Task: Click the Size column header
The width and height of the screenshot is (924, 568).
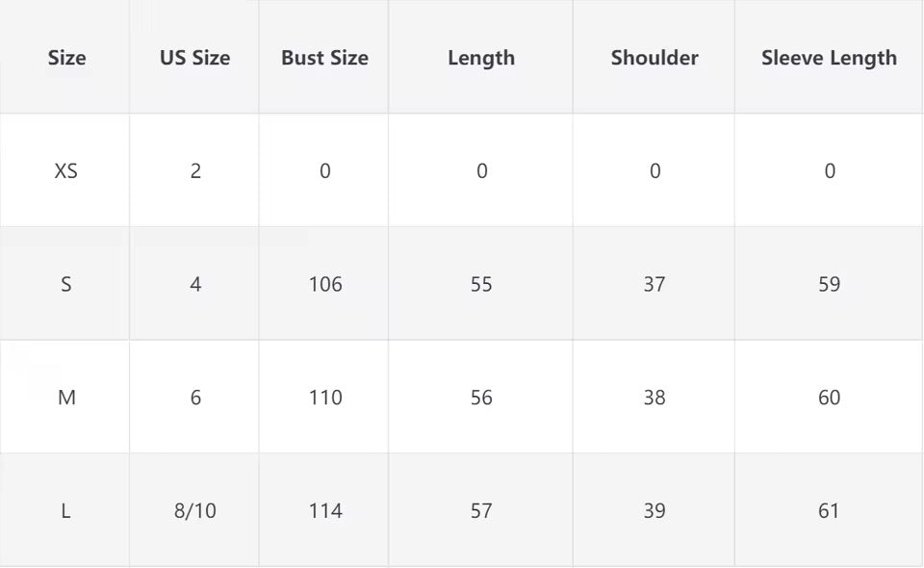Action: tap(66, 58)
